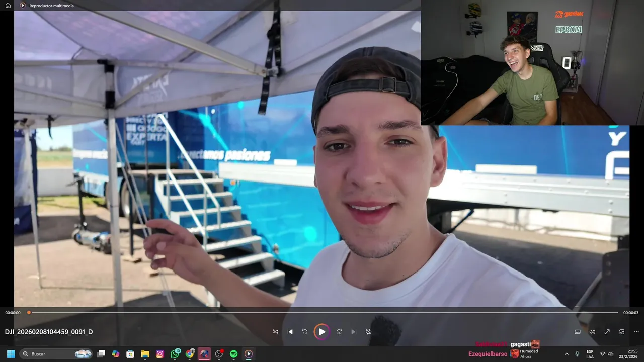644x362 pixels.
Task: Play the video with the Play button
Action: pos(321,332)
